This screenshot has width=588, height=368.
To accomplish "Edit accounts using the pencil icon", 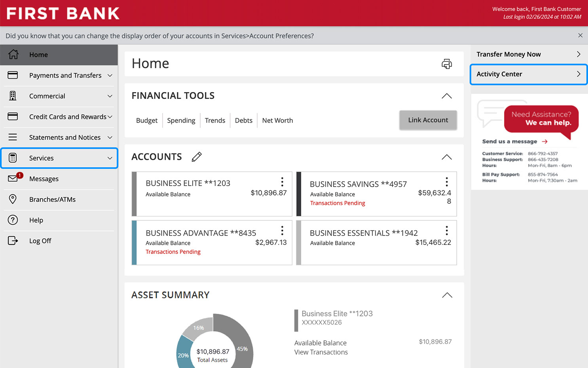I will pos(197,157).
